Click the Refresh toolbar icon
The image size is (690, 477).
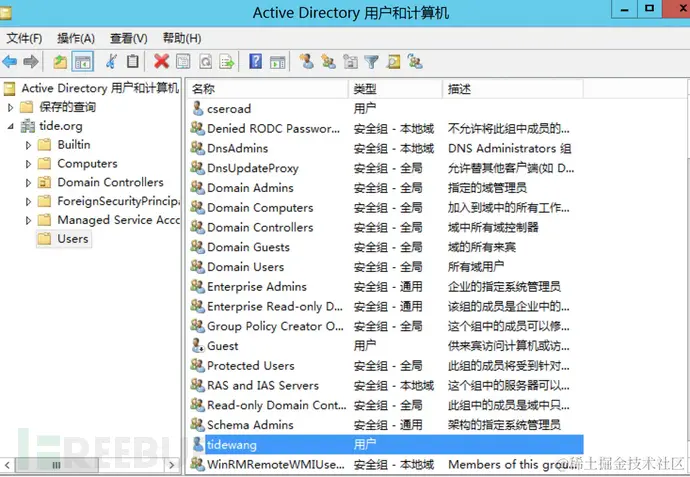(205, 62)
